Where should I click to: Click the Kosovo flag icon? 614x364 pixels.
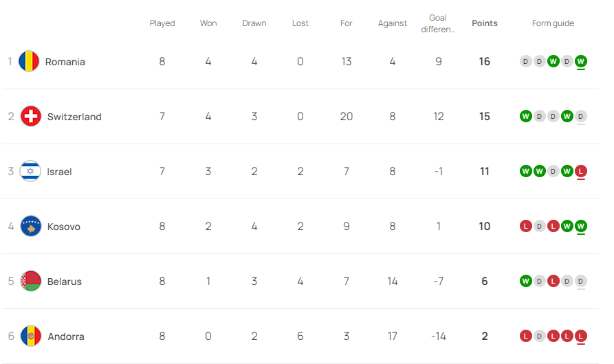point(30,227)
